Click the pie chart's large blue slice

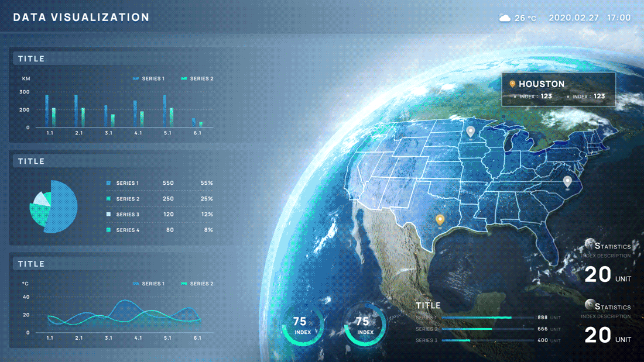(x=61, y=207)
